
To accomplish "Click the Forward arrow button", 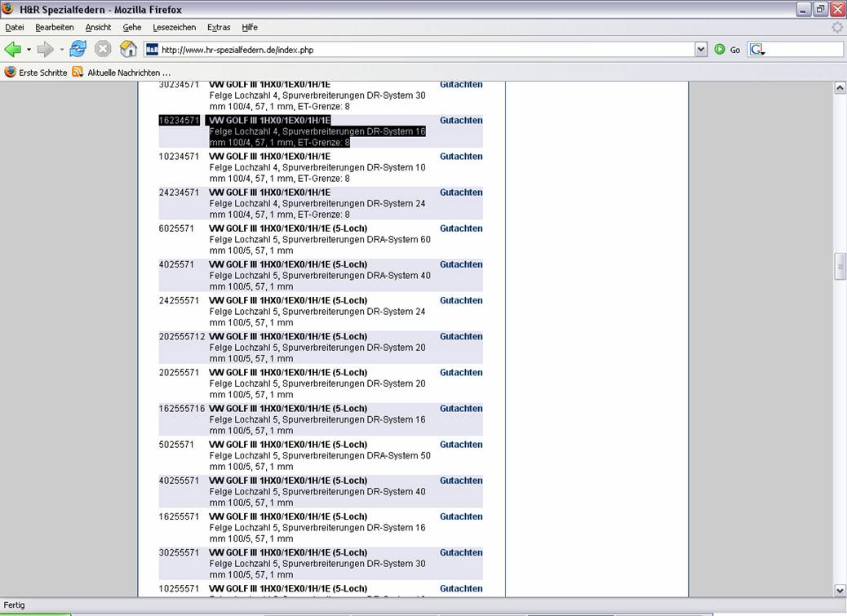I will (x=46, y=50).
